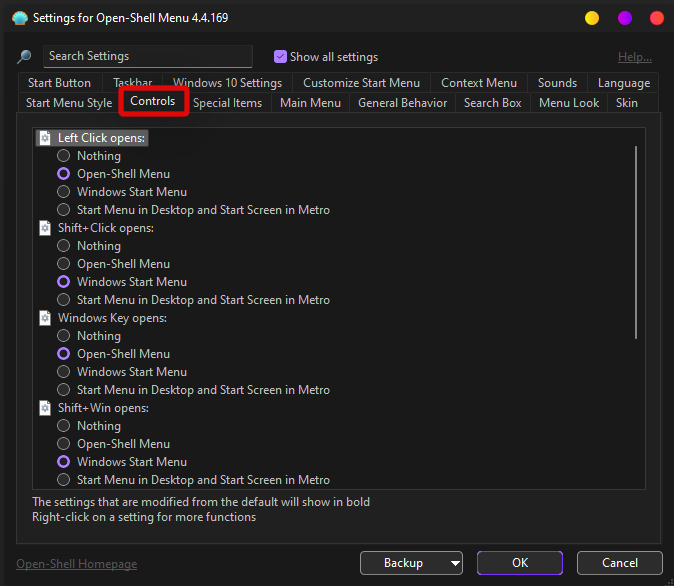Image resolution: width=674 pixels, height=586 pixels.
Task: Click the settings list vertical scrollbar
Action: pos(636,240)
